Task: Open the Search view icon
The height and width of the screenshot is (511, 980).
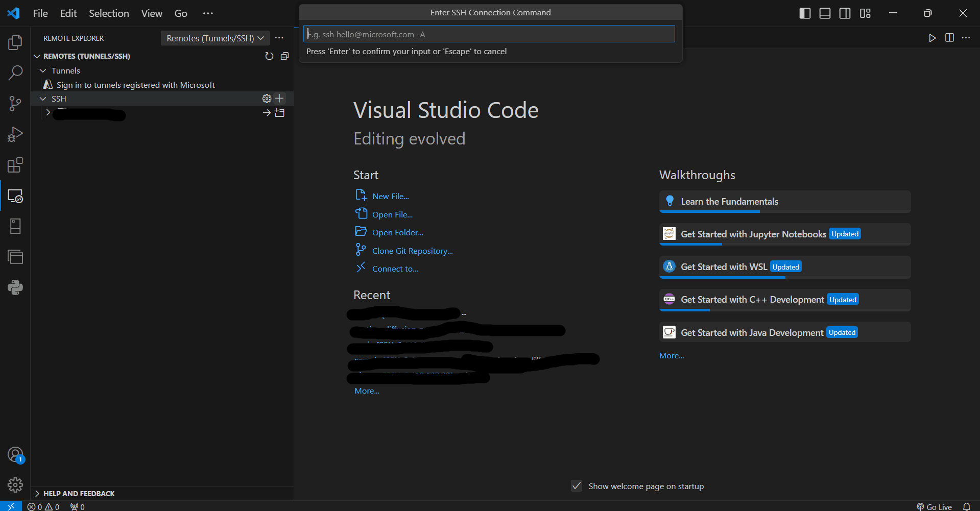Action: coord(15,73)
